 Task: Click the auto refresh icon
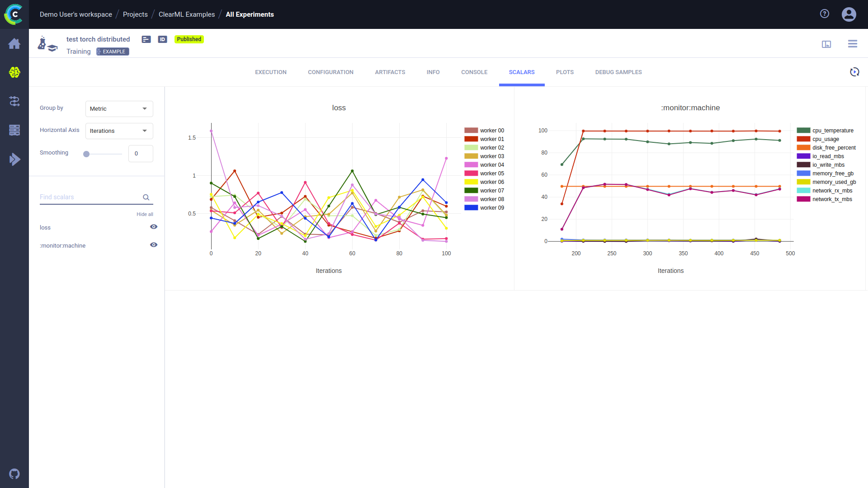854,72
